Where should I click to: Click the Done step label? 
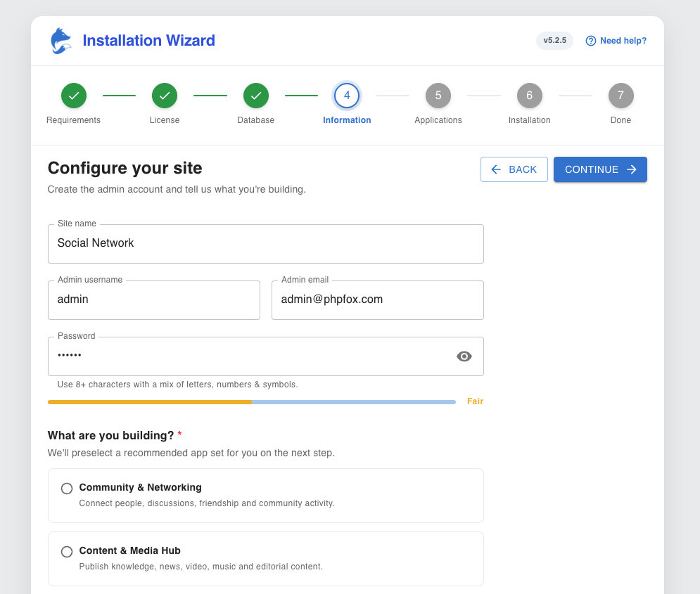(621, 120)
